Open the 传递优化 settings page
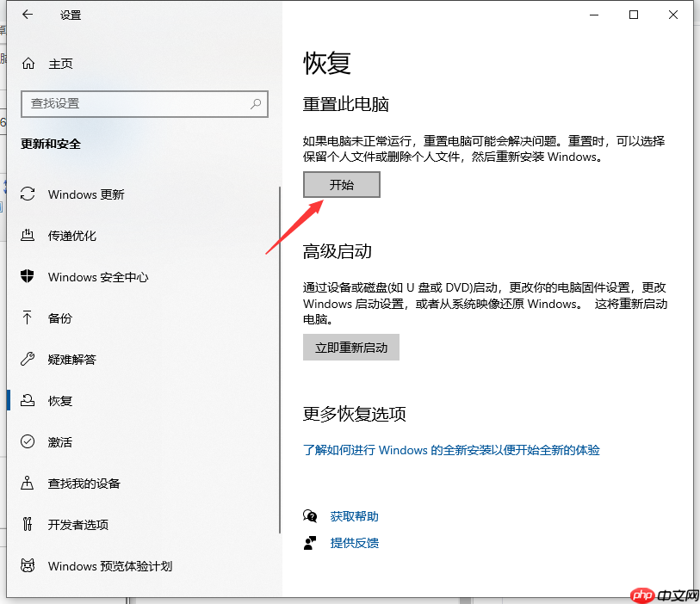 [x=143, y=235]
